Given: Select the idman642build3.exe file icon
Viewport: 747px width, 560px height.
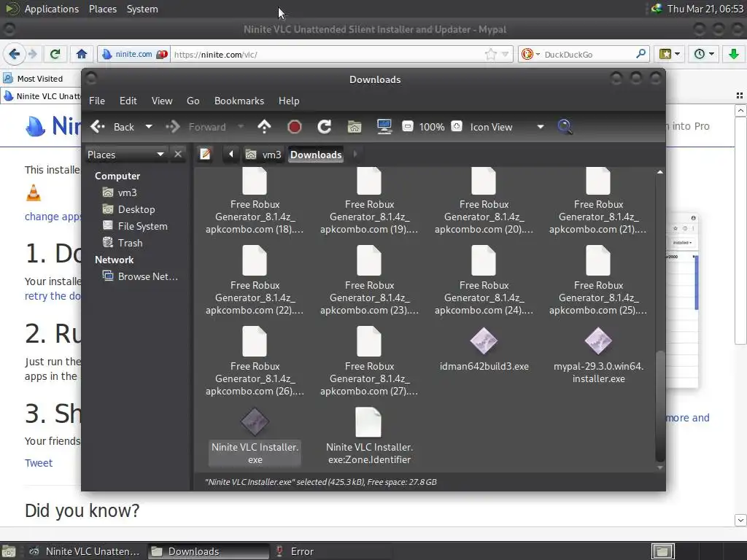Looking at the screenshot, I should click(484, 341).
